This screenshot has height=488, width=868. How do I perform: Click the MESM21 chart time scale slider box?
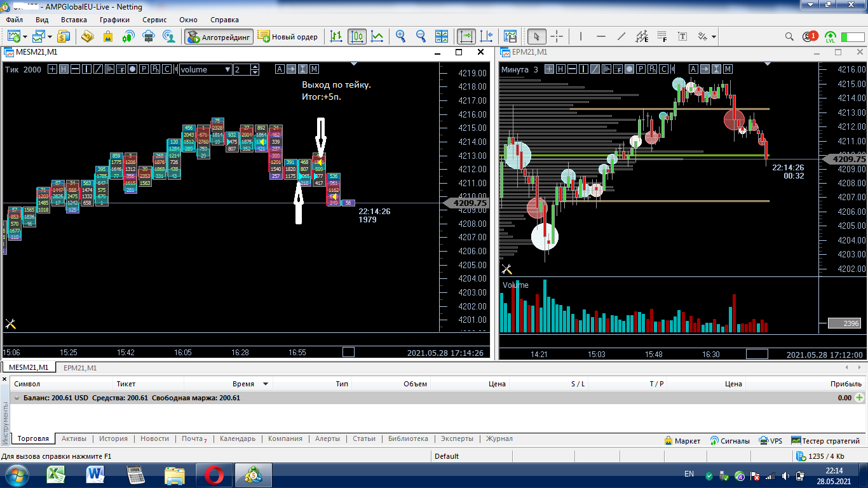(348, 352)
